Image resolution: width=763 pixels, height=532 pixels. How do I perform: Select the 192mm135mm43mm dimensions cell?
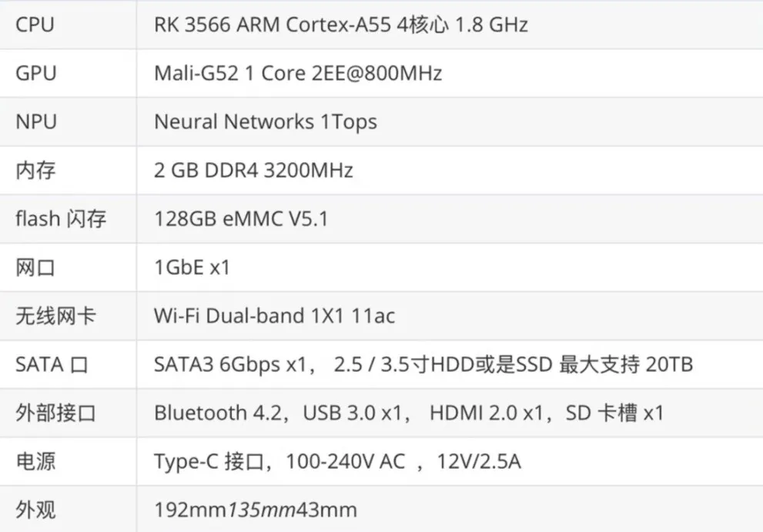[x=256, y=510]
